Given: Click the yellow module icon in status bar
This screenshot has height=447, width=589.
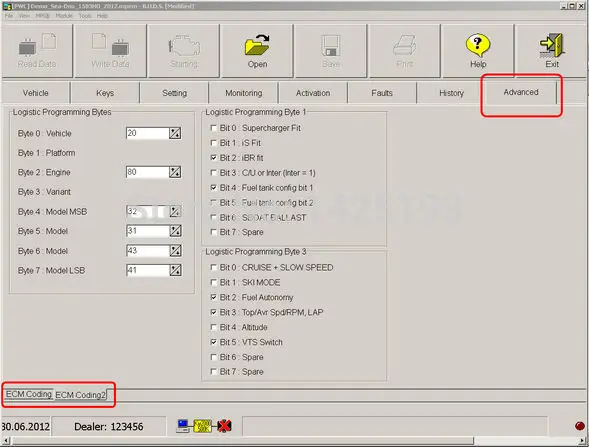Looking at the screenshot, I should pos(203,426).
